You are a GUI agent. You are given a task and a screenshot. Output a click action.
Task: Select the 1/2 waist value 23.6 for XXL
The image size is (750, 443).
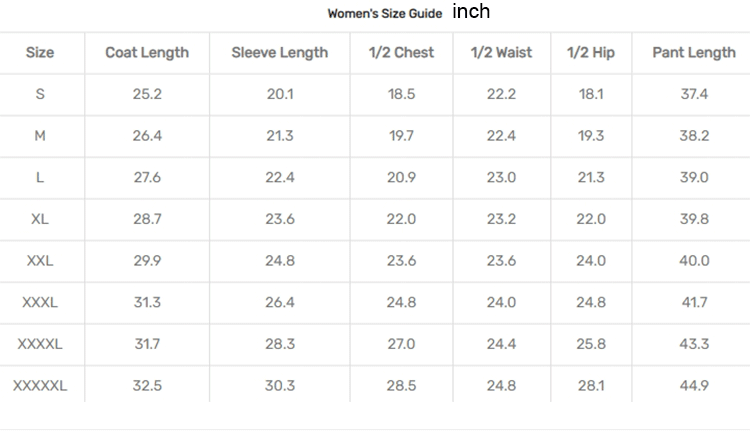pyautogui.click(x=501, y=261)
